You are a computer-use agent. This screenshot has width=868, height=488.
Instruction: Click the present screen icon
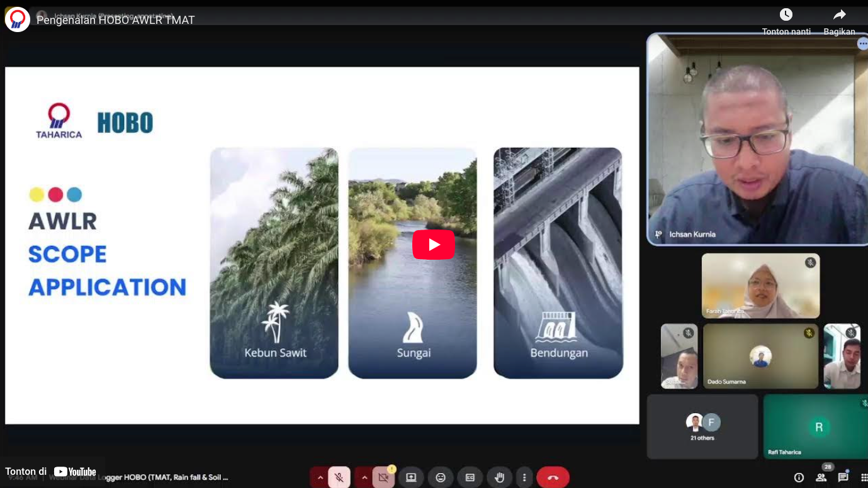pos(411,478)
